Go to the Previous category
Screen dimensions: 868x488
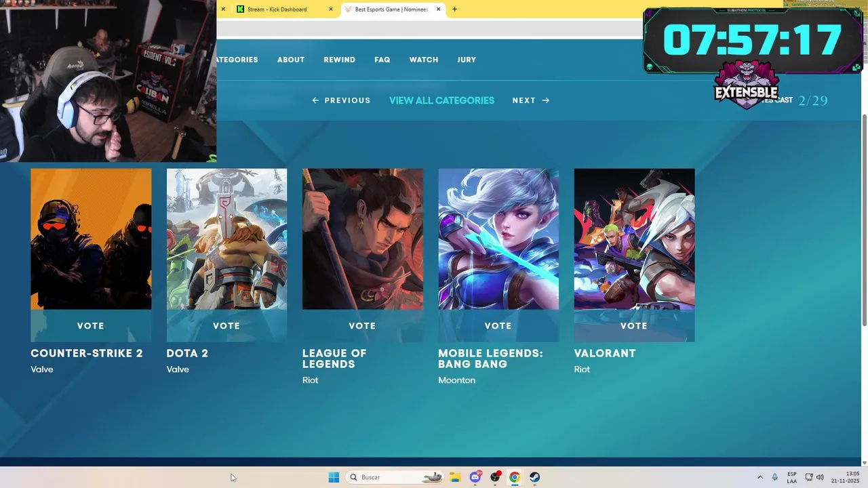pos(341,100)
